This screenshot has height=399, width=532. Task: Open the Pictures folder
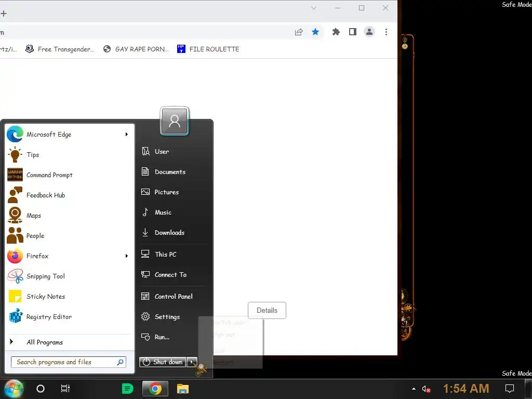click(173, 192)
